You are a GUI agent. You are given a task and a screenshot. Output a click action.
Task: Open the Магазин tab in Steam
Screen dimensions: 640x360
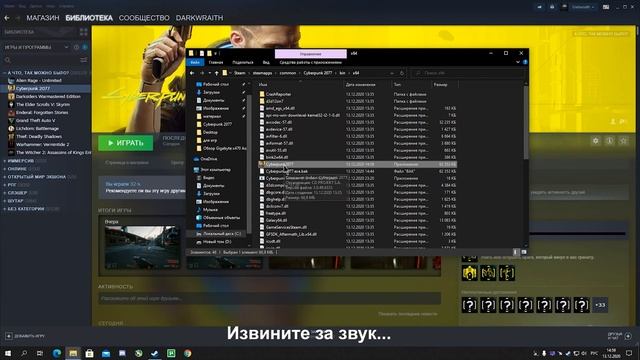43,18
